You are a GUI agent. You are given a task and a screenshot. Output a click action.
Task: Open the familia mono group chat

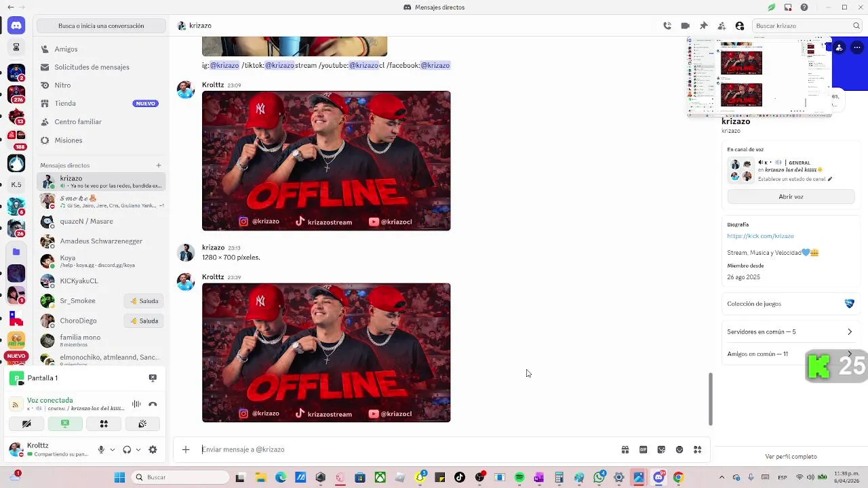click(x=101, y=340)
